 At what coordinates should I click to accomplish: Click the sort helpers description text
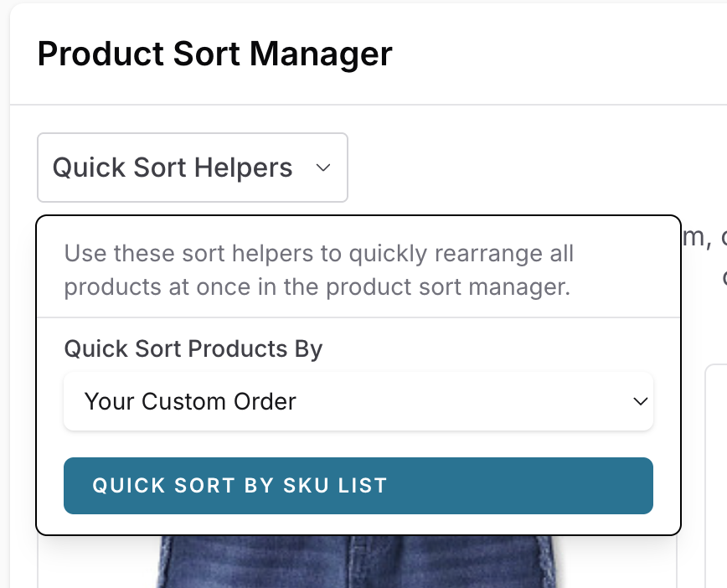click(x=318, y=270)
